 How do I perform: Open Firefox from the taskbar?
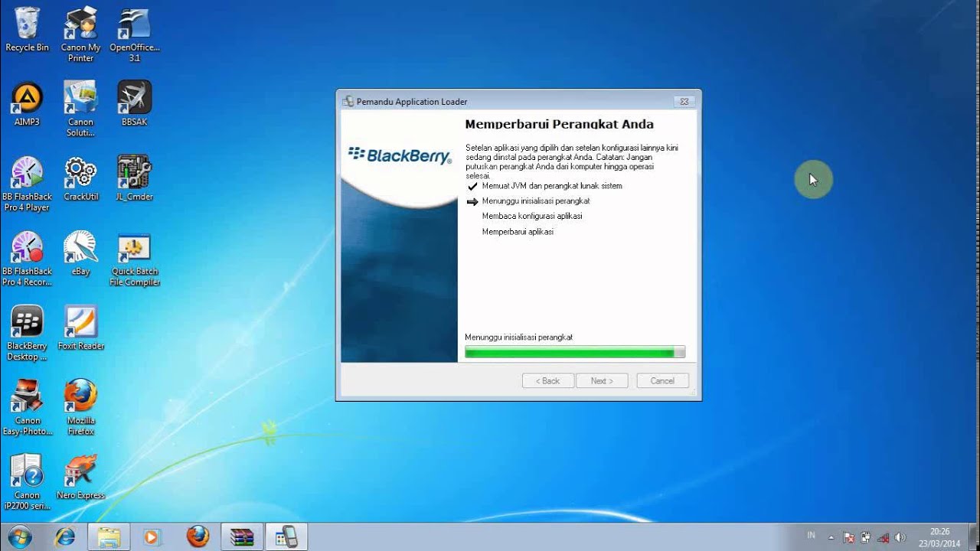(198, 536)
